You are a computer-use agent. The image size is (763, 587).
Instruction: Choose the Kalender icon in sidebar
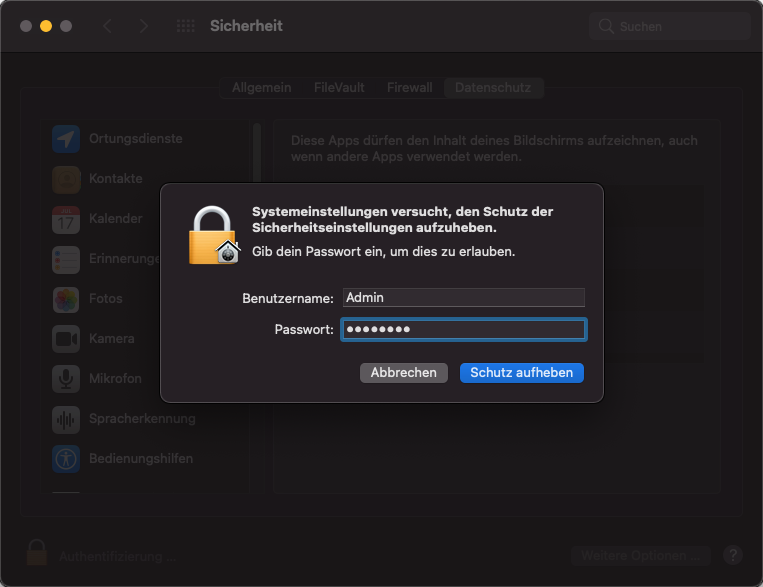coord(66,219)
